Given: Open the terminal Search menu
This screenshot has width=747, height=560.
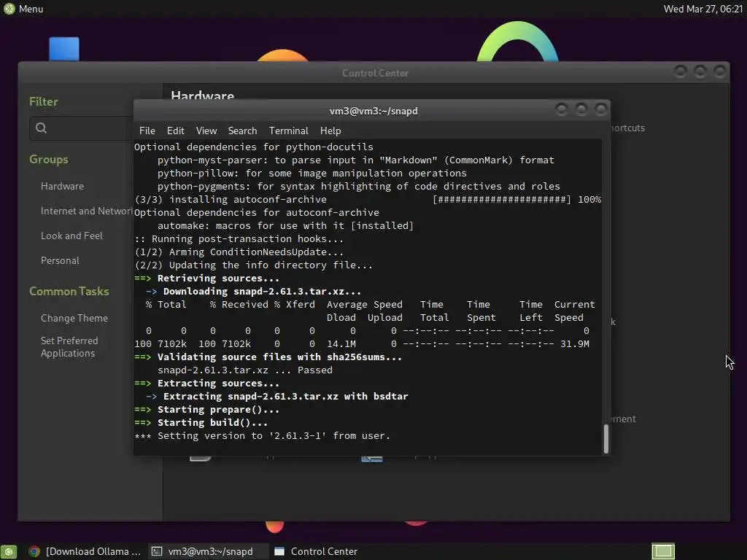Looking at the screenshot, I should tap(242, 131).
